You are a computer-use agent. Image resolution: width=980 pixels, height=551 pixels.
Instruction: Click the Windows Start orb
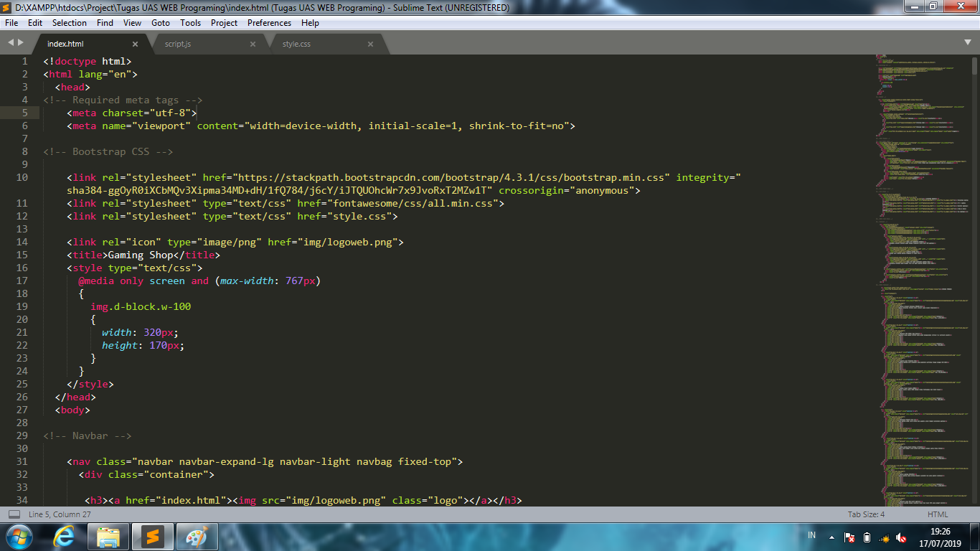(18, 536)
